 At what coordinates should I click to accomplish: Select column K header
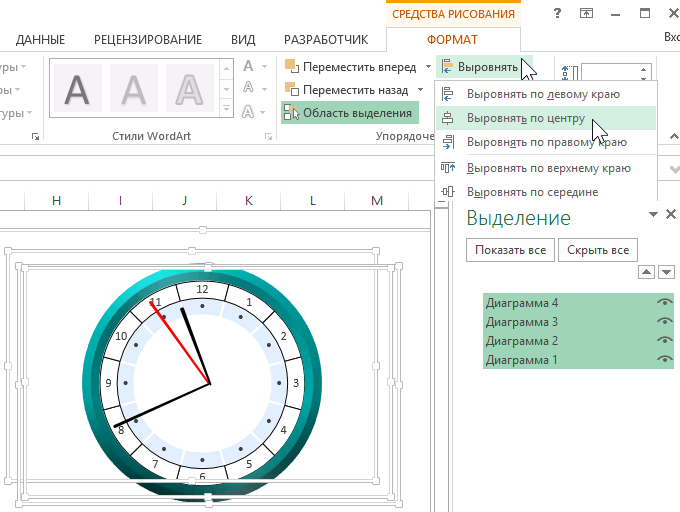point(248,200)
